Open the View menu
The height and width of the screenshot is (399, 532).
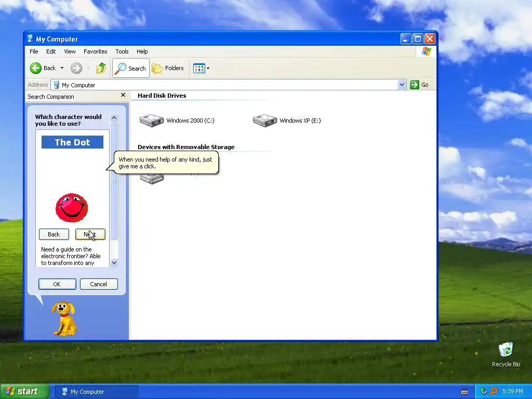70,51
